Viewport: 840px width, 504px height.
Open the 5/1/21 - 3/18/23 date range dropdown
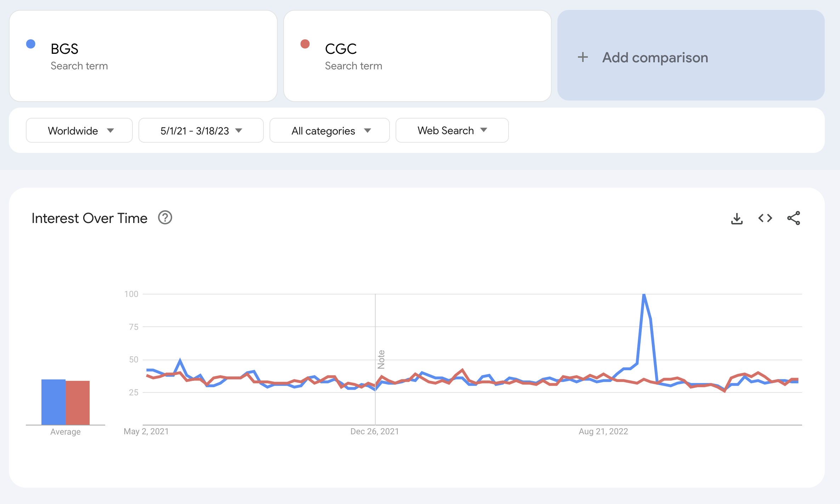point(201,130)
